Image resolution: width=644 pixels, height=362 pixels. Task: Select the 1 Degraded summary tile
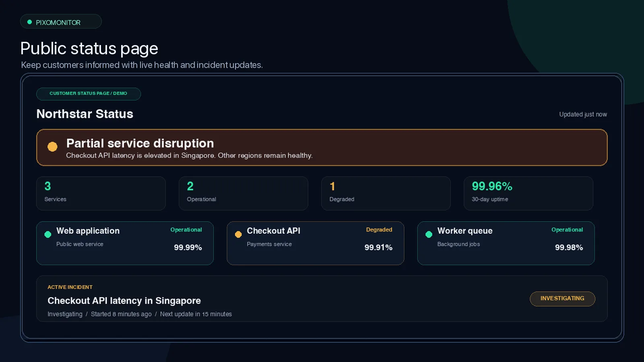click(386, 193)
